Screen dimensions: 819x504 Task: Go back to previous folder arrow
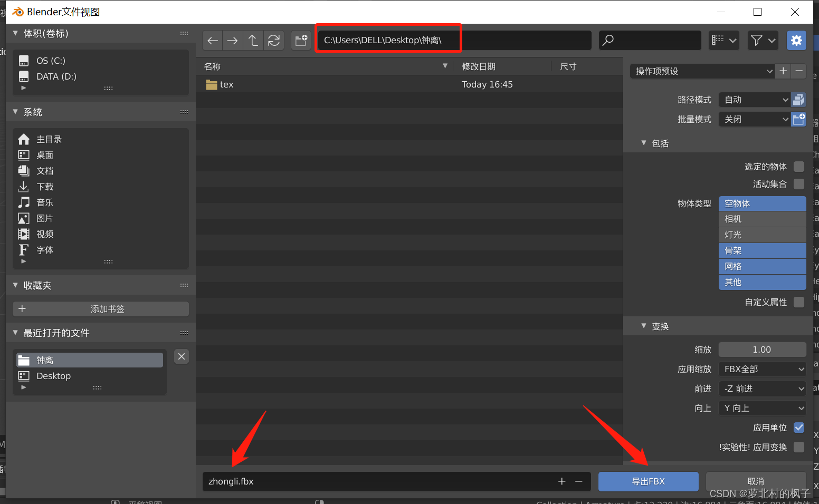click(x=213, y=41)
